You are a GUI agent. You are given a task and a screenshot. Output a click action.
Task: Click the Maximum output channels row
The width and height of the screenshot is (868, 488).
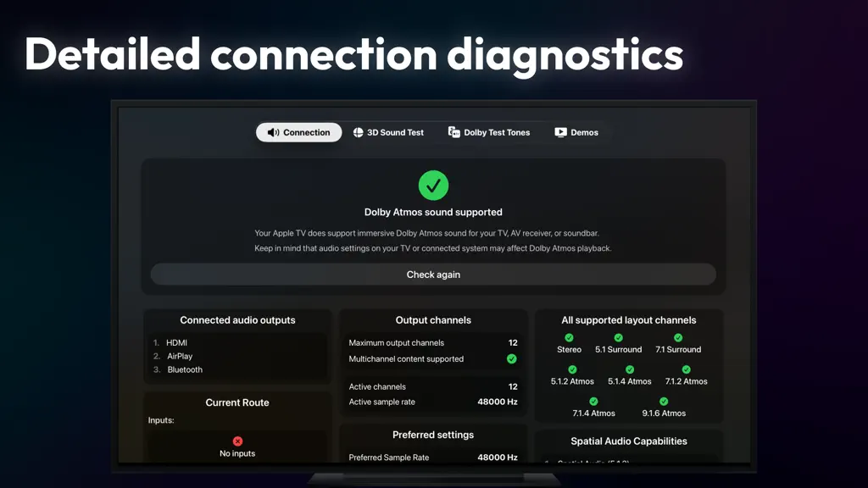[x=433, y=342]
